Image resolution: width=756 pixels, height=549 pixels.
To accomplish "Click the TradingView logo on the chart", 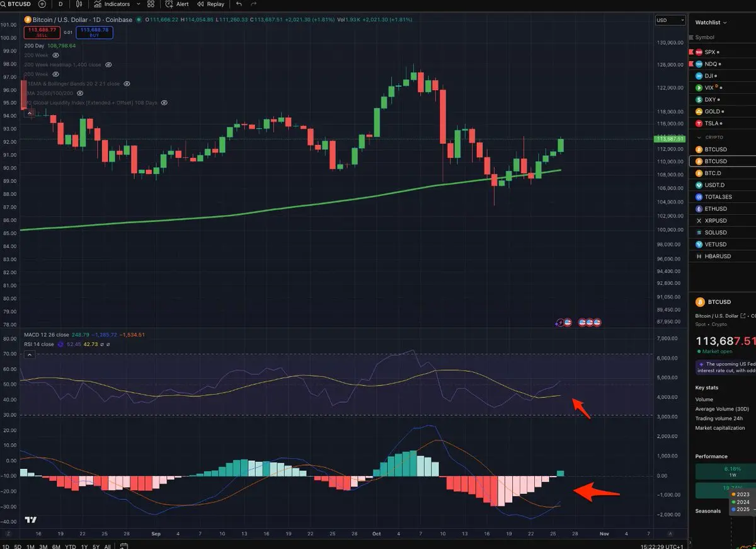I will point(30,520).
